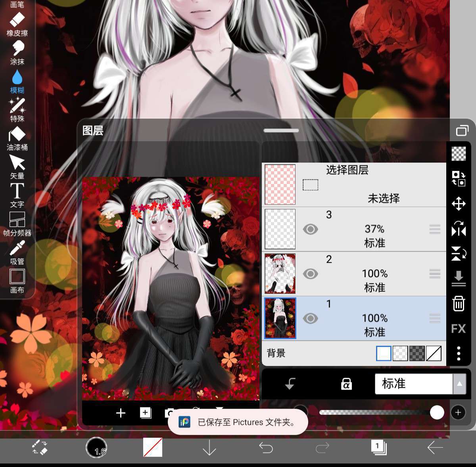Click the saved to Pictures toast message
This screenshot has width=476, height=467.
(x=238, y=422)
